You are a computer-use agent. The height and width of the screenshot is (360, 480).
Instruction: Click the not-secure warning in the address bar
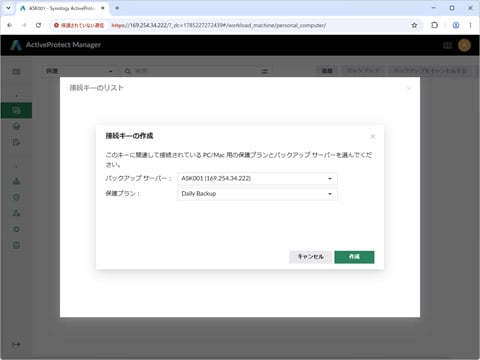pyautogui.click(x=79, y=25)
